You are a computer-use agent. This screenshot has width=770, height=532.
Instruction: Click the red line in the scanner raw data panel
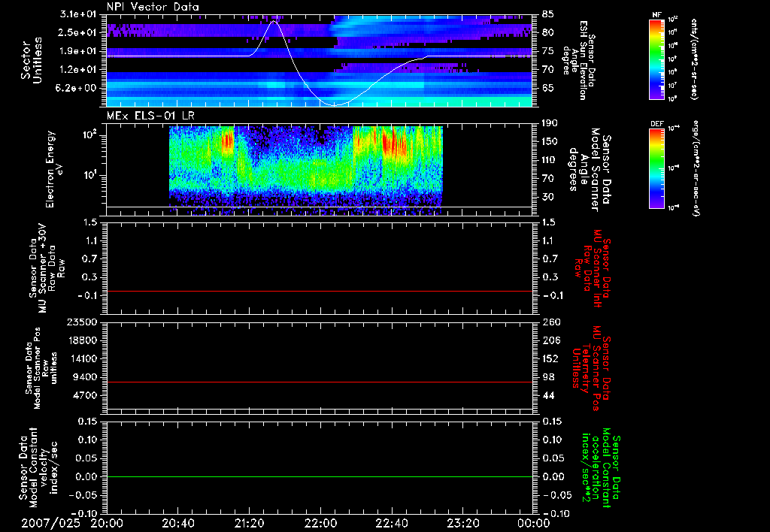(x=319, y=291)
